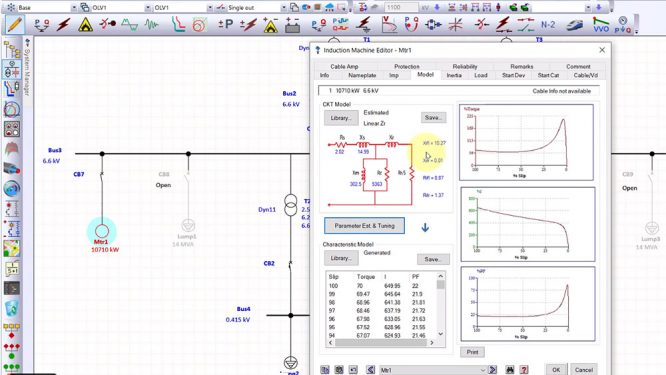Click the kV value input field in toolbar

tap(401, 8)
